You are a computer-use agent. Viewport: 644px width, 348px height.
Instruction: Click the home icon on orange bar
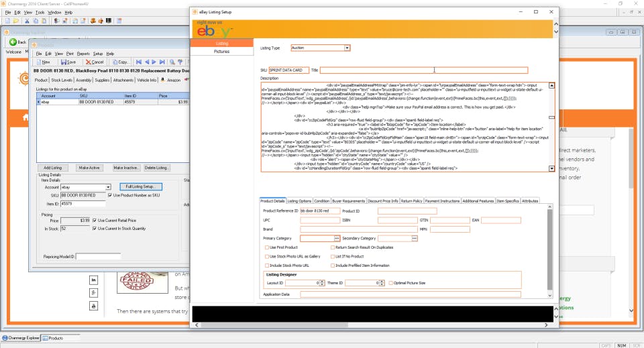pos(25,118)
